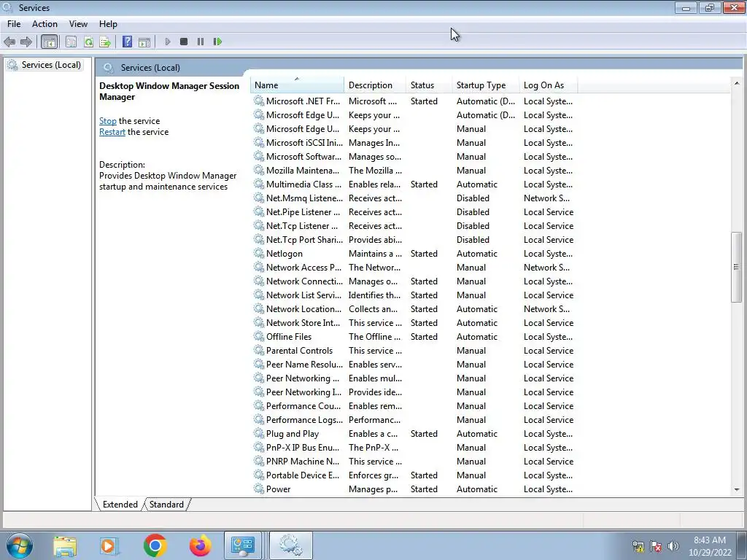This screenshot has height=560, width=747.
Task: Open the View menu
Action: coord(78,24)
